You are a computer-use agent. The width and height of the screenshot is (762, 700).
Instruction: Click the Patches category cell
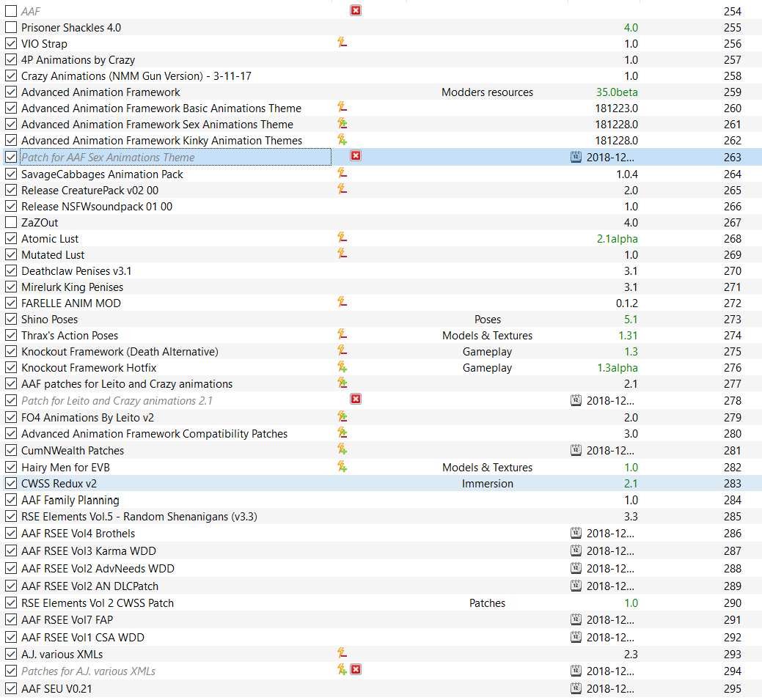(488, 603)
